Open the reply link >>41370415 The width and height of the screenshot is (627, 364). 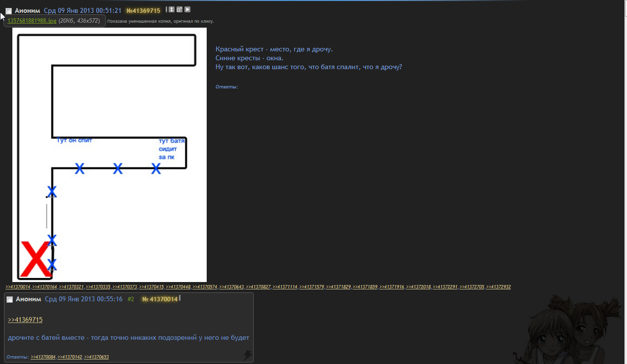click(152, 287)
